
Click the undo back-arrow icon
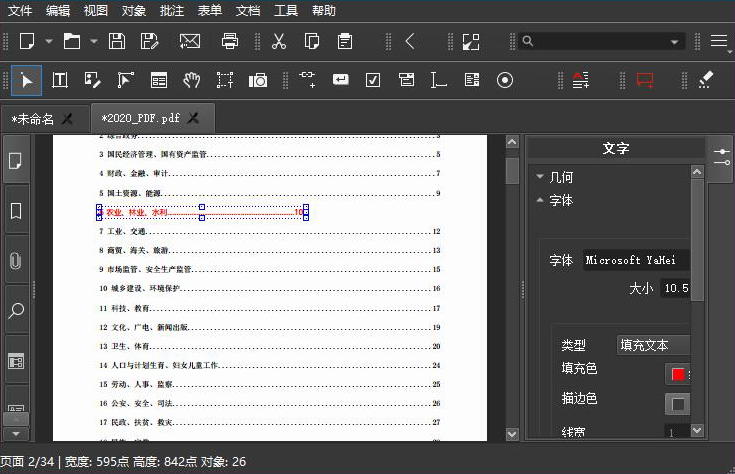point(410,41)
